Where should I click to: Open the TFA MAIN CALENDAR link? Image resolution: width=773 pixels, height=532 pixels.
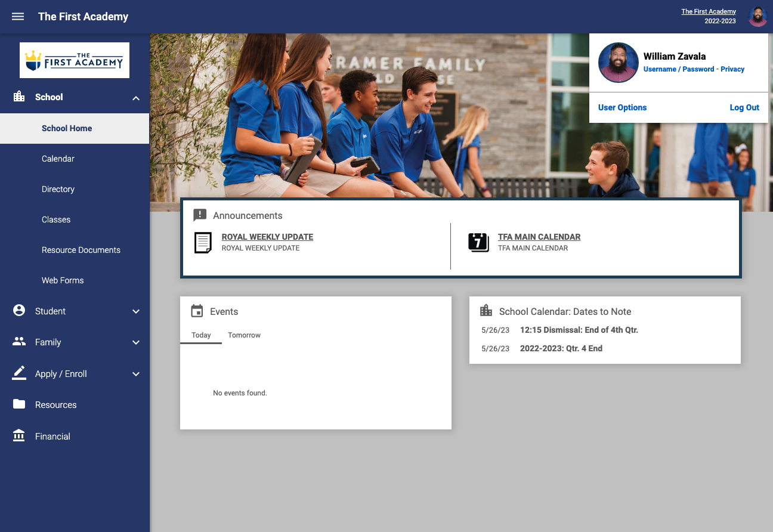tap(539, 237)
